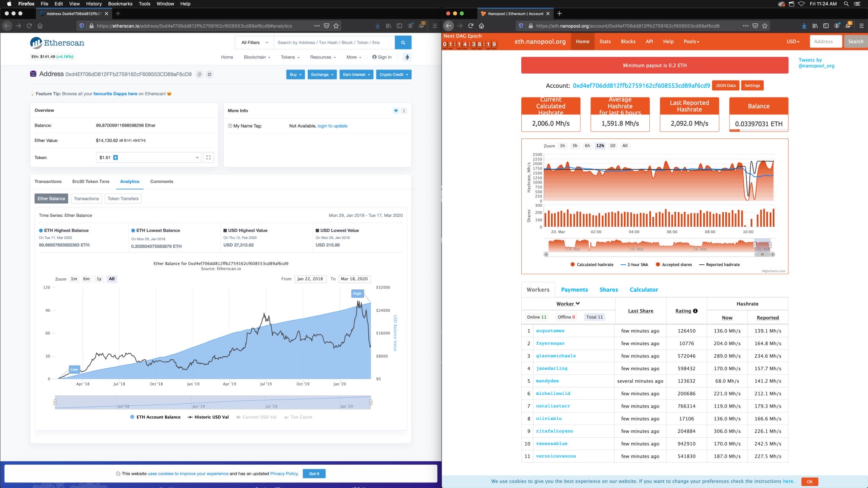Open QR code icon beside Etherscan address

[x=209, y=74]
